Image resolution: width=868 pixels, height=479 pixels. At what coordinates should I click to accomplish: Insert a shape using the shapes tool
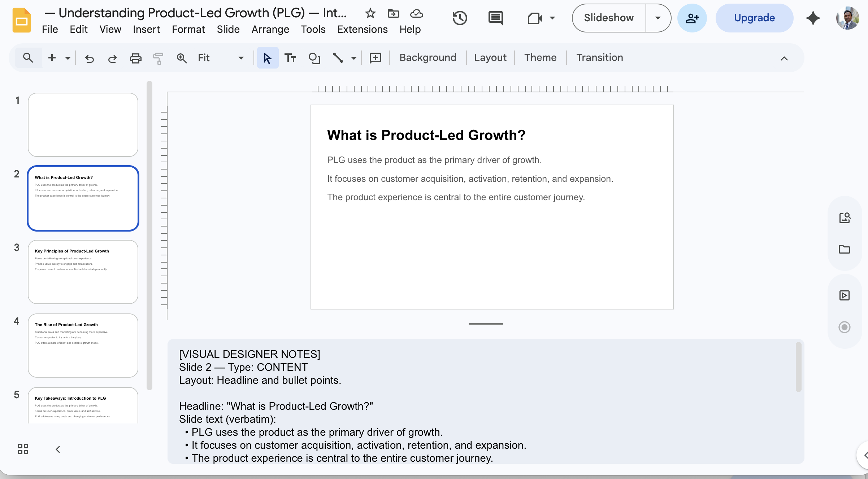[314, 58]
